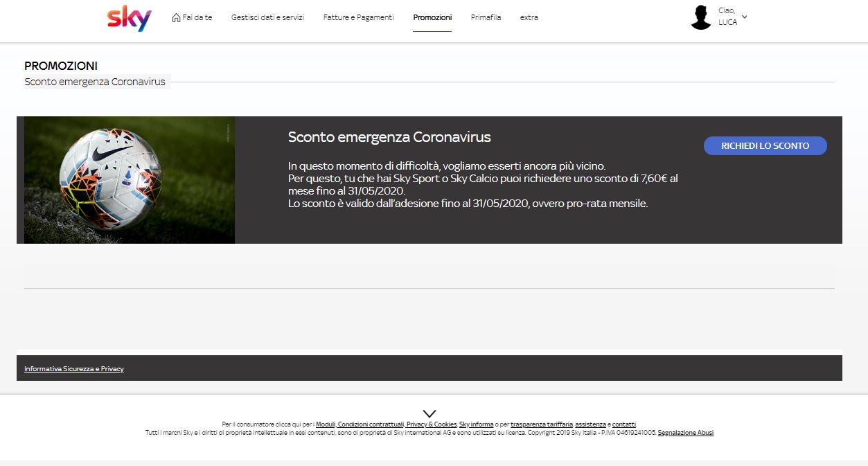868x466 pixels.
Task: Open the contatti footer link
Action: click(624, 424)
